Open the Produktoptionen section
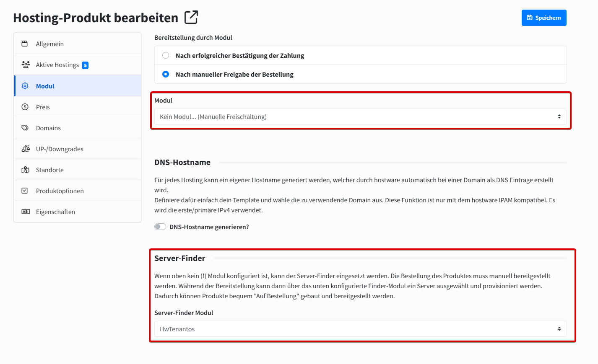 [60, 191]
